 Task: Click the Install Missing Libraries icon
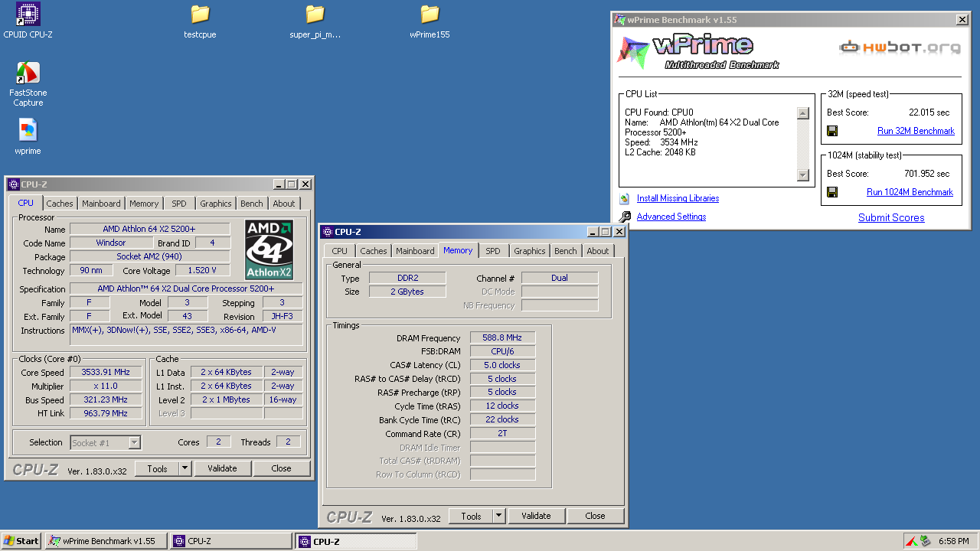point(625,198)
